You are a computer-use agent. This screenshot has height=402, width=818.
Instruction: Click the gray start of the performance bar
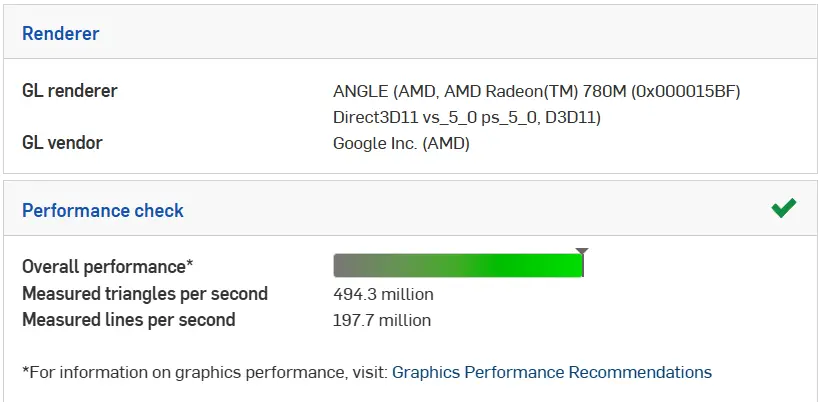345,266
